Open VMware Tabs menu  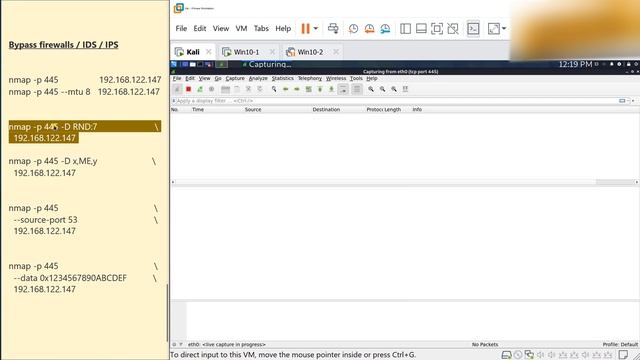[x=261, y=28]
